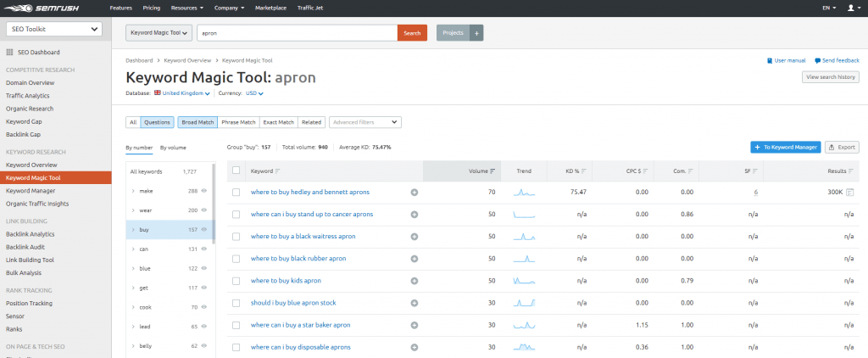868x358 pixels.
Task: Add blue apron stock keyword via plus icon
Action: [x=414, y=303]
